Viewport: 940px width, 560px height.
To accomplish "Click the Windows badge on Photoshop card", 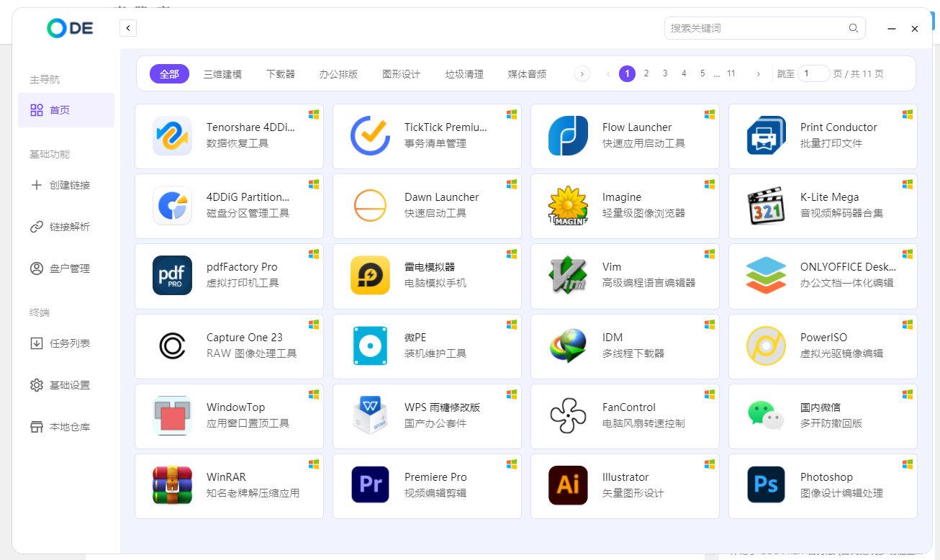I will [908, 464].
